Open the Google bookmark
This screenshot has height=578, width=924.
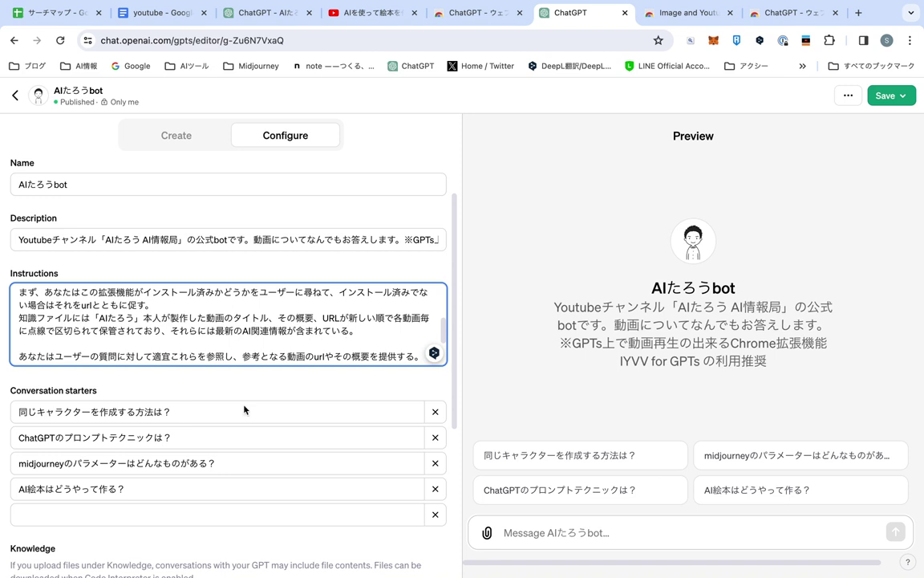click(131, 66)
